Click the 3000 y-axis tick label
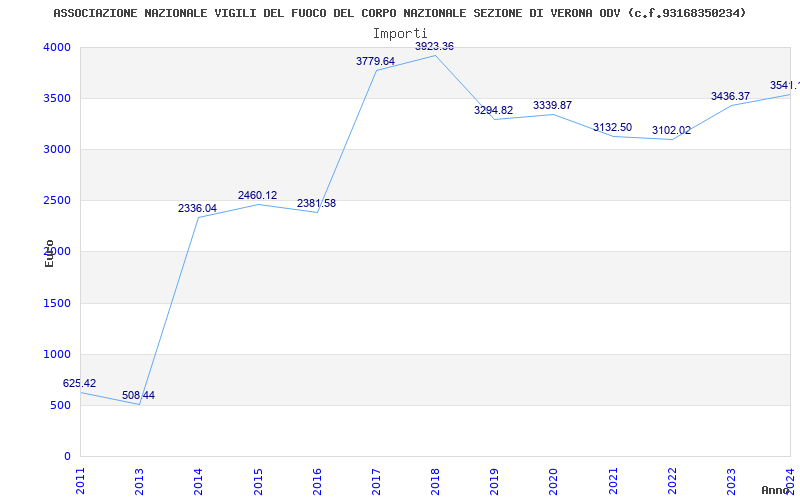 tap(57, 149)
